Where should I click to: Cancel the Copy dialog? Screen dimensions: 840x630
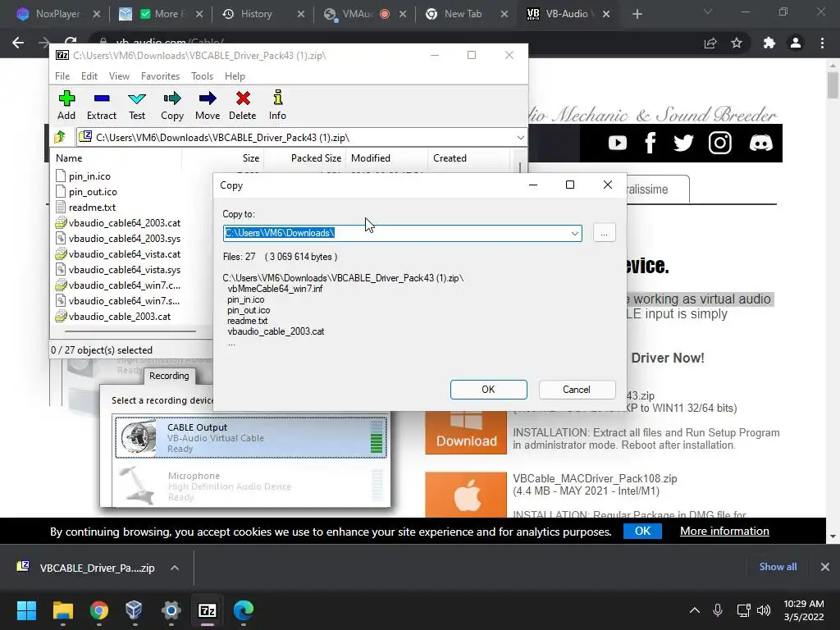click(x=577, y=390)
